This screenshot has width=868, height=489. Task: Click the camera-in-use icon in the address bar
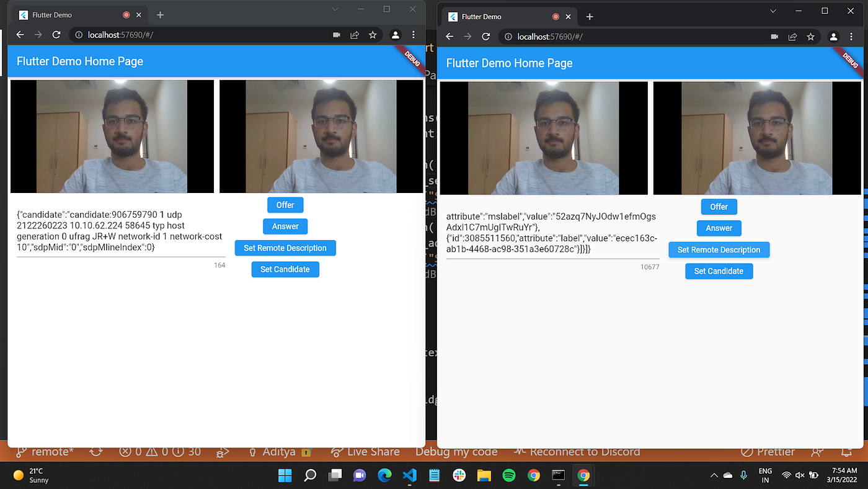click(x=336, y=35)
